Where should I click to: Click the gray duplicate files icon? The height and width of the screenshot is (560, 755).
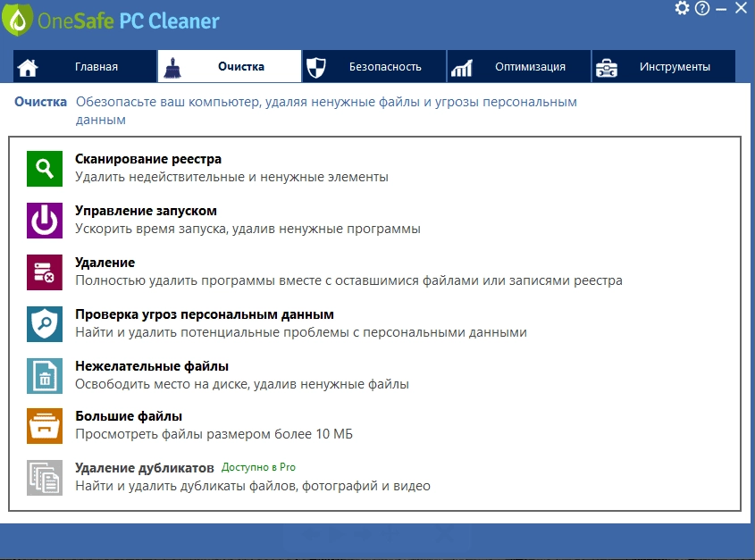pos(45,478)
